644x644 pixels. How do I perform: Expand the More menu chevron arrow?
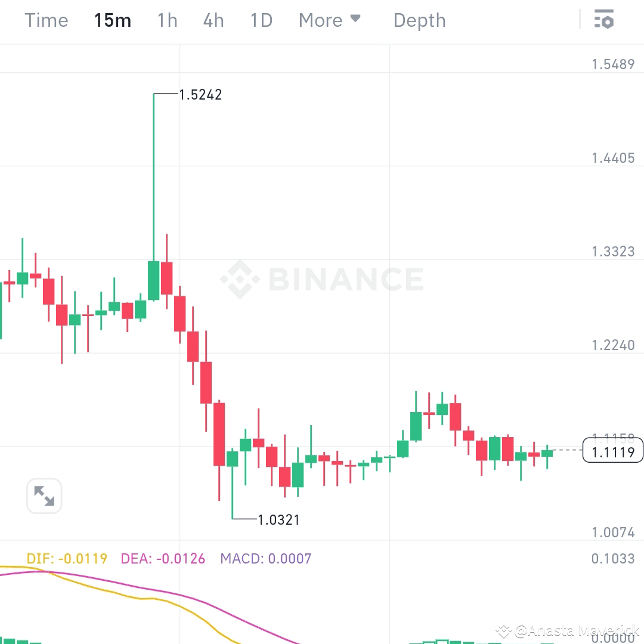tap(356, 18)
